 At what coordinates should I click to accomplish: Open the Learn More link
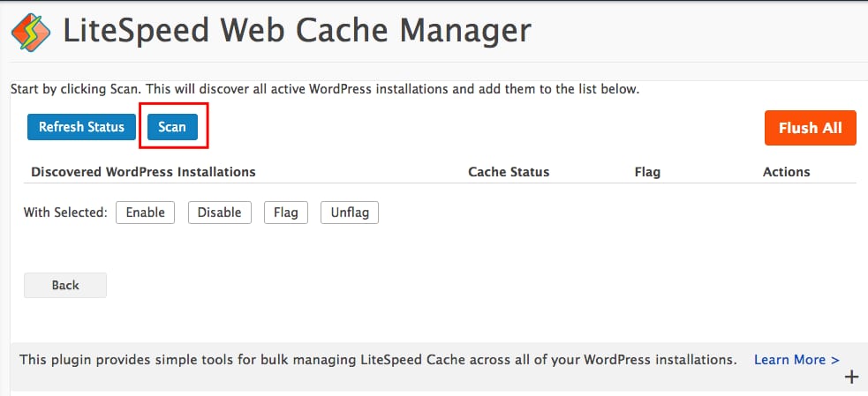(x=796, y=360)
